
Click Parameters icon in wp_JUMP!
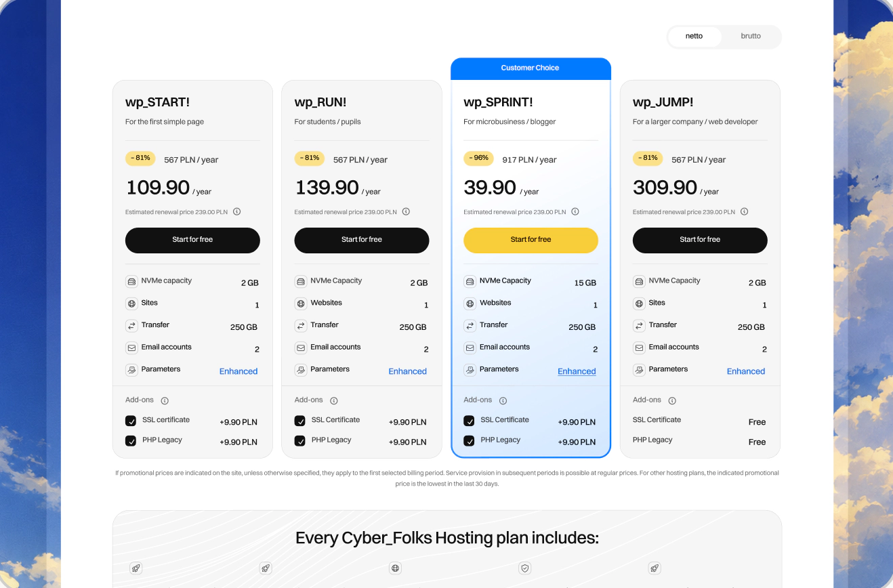(639, 370)
